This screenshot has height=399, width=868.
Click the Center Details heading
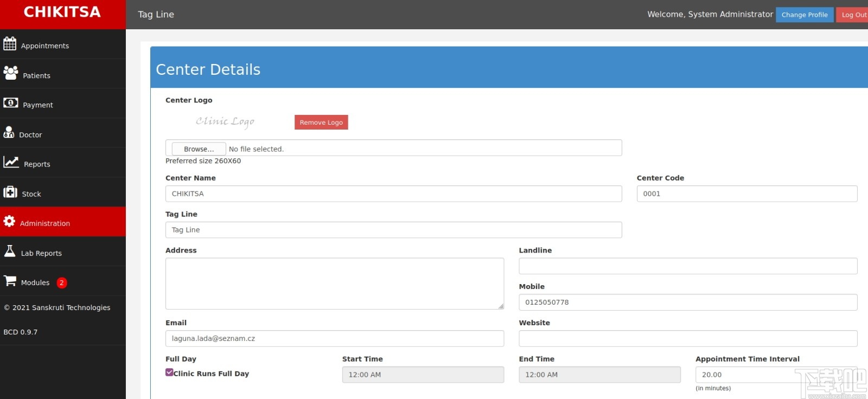coord(208,69)
